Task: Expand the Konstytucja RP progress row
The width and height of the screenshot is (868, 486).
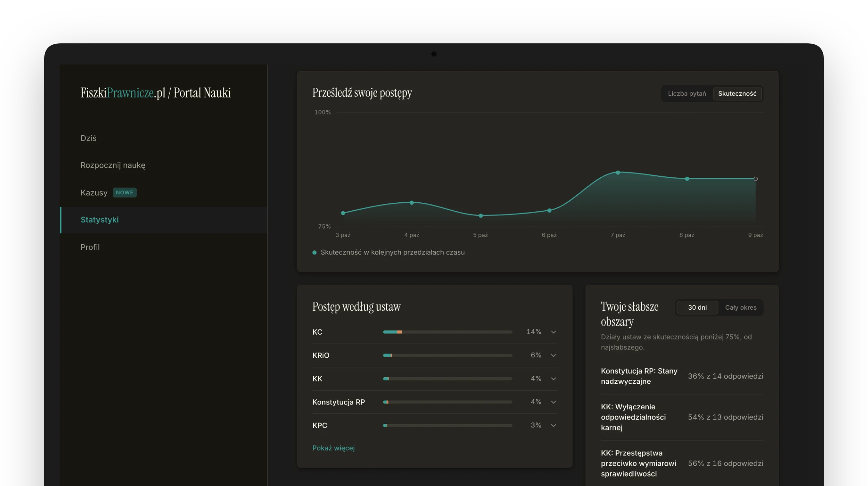Action: click(553, 402)
